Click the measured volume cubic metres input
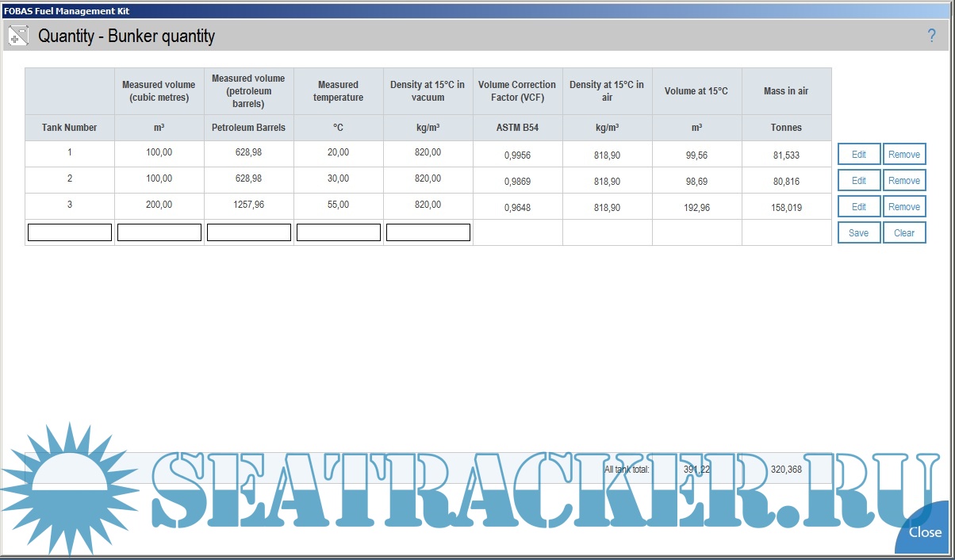Screen dimensions: 955x560 [x=159, y=232]
